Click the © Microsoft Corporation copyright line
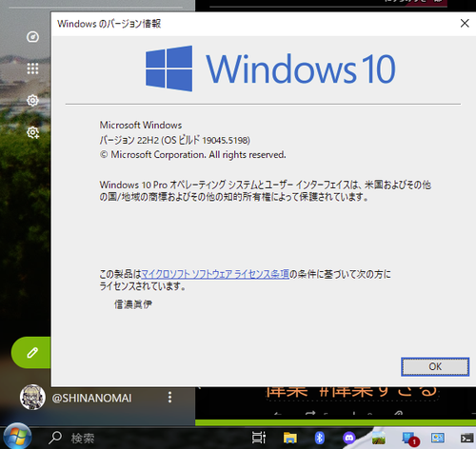This screenshot has width=476, height=449. (x=192, y=155)
